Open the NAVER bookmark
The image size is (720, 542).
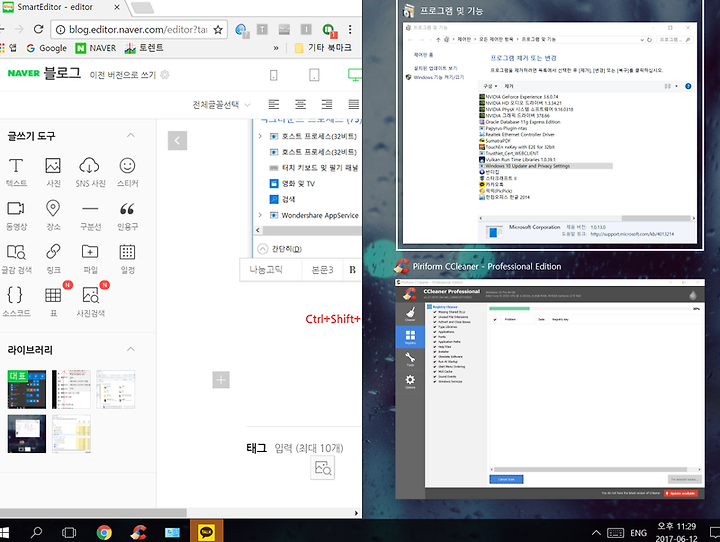pos(96,48)
